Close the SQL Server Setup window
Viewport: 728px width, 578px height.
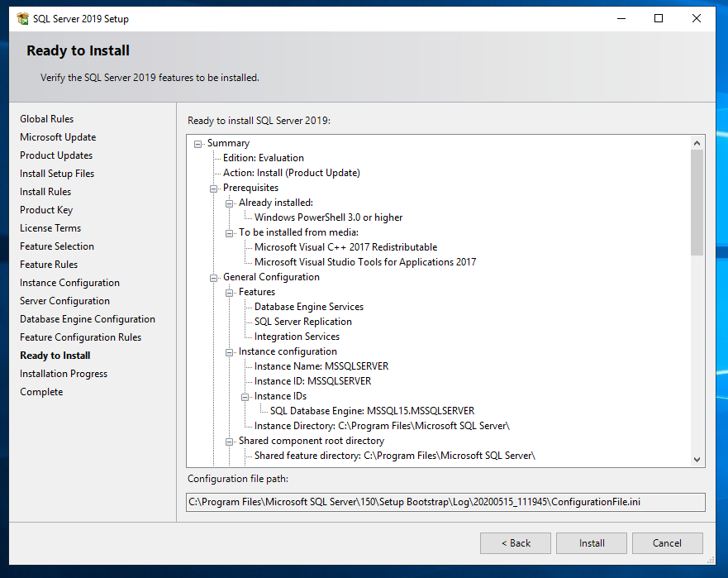(x=697, y=18)
